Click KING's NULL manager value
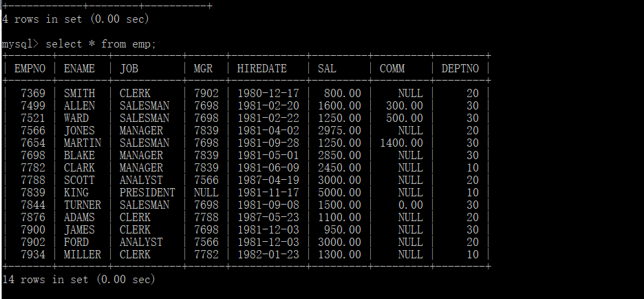 pyautogui.click(x=206, y=192)
